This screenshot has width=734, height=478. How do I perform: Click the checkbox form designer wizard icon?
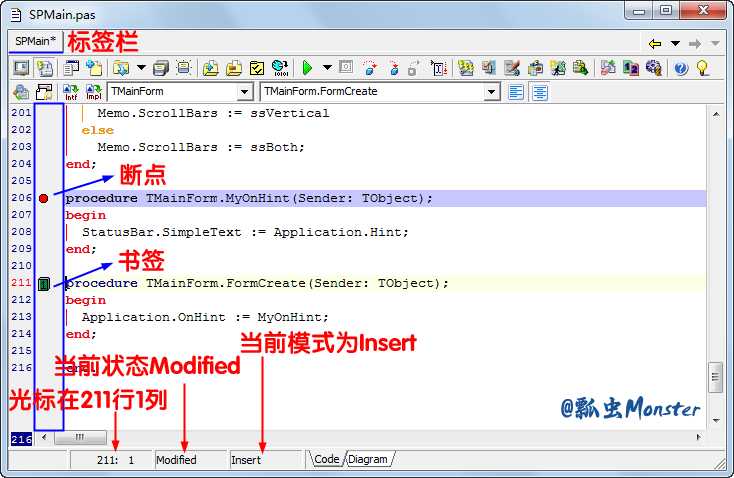pos(489,68)
